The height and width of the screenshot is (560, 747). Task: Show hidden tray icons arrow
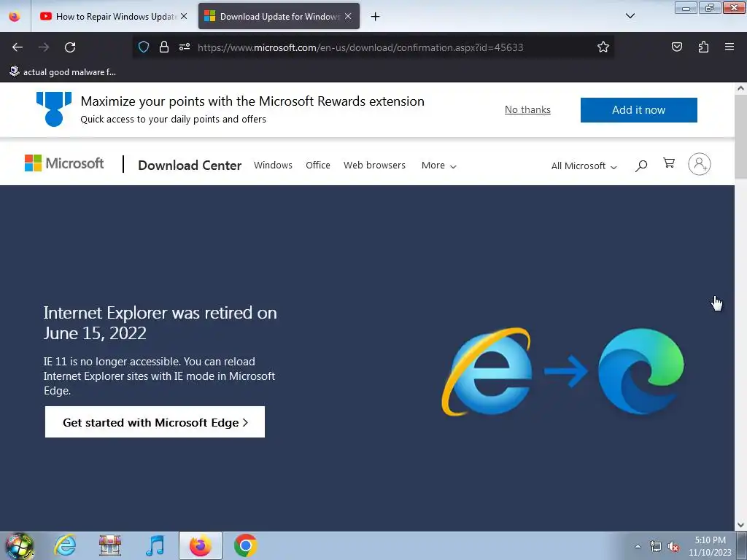point(638,546)
